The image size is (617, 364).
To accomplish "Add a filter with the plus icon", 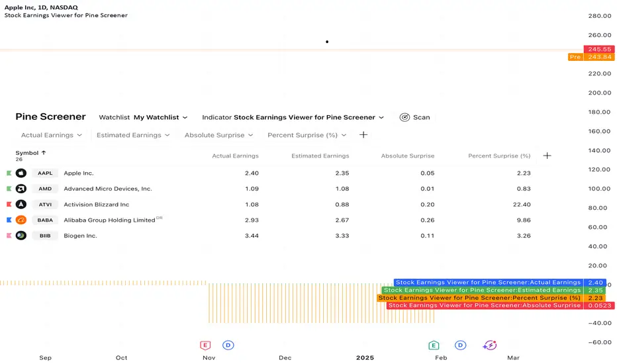I will click(363, 135).
